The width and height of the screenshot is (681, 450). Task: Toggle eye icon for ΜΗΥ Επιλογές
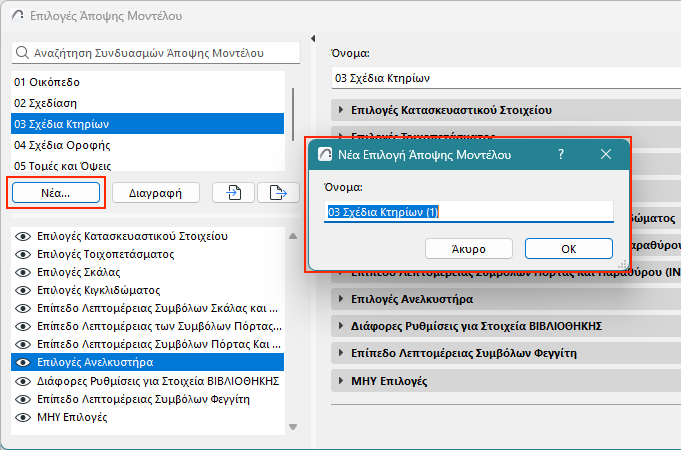click(22, 417)
